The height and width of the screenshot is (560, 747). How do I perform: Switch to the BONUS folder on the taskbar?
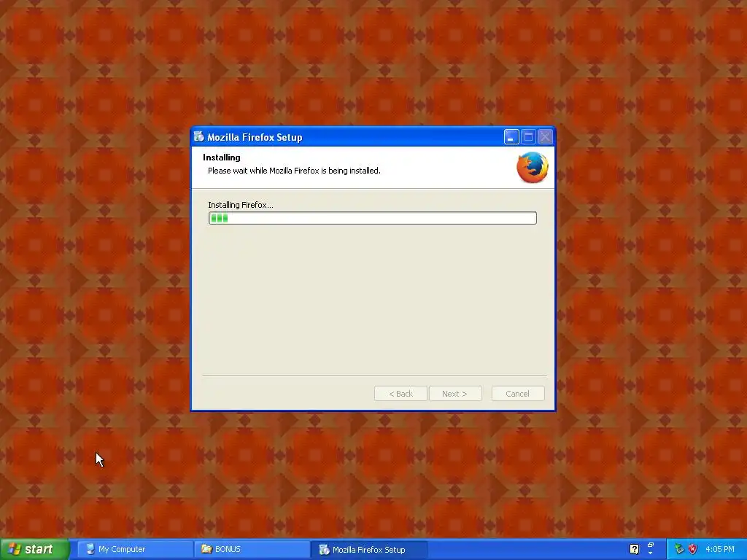click(x=252, y=549)
